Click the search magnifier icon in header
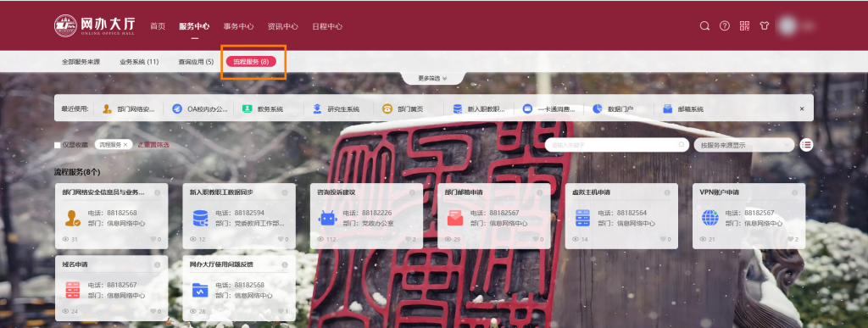 click(x=704, y=26)
